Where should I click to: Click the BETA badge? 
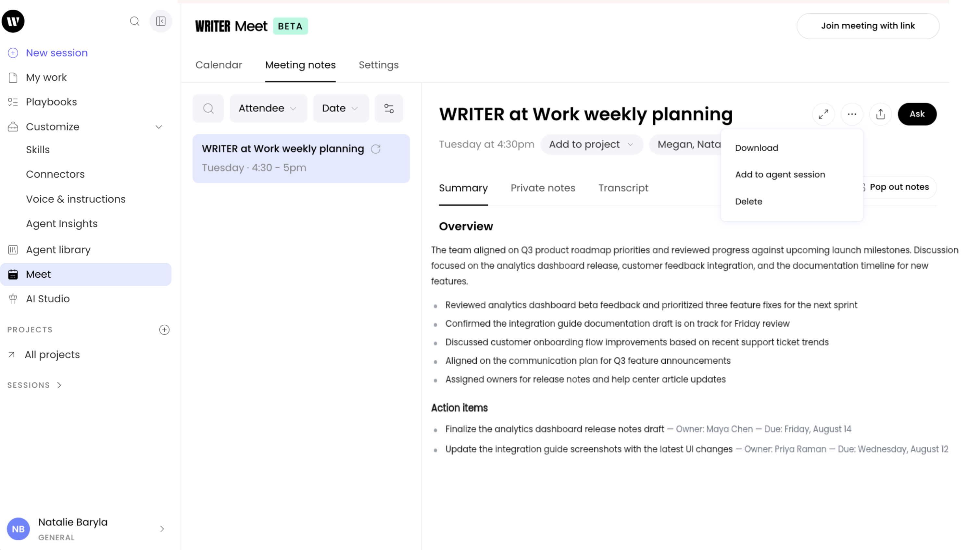pos(290,26)
